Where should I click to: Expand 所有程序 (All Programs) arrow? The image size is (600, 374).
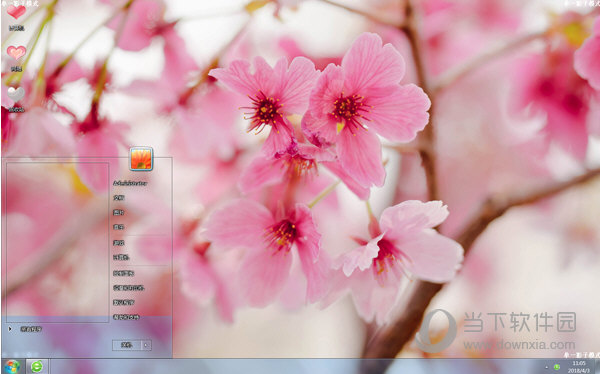coord(10,329)
